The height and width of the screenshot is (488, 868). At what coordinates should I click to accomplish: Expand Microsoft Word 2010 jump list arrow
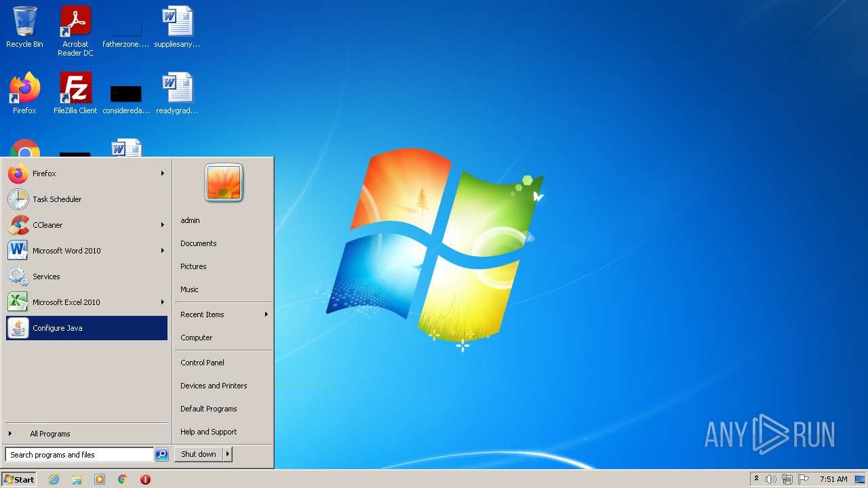(163, 251)
